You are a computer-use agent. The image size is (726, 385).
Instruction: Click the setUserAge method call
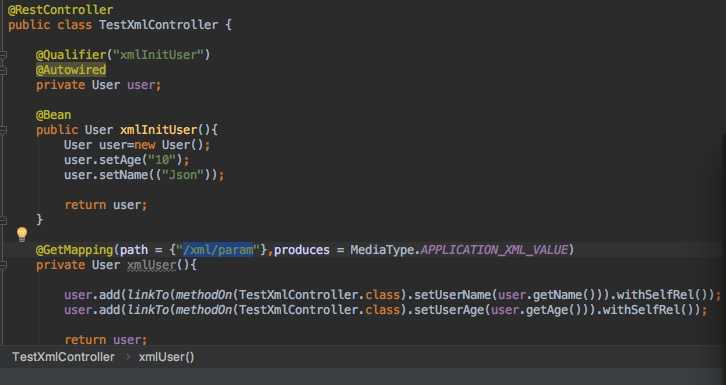pyautogui.click(x=449, y=310)
